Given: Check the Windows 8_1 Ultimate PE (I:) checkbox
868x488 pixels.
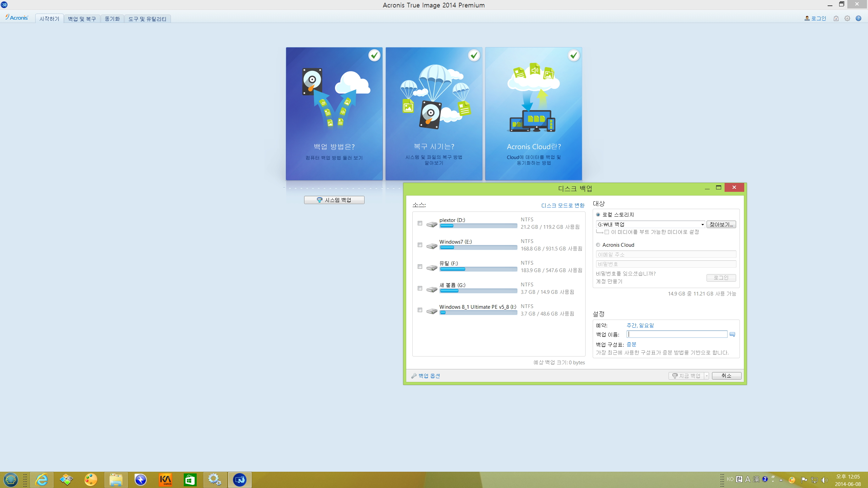Looking at the screenshot, I should click(420, 310).
